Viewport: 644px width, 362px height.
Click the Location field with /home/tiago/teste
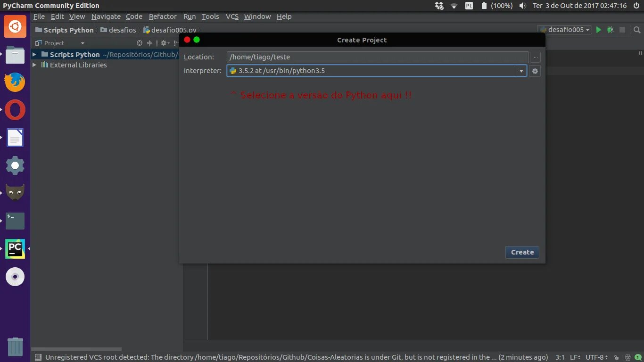coord(377,57)
